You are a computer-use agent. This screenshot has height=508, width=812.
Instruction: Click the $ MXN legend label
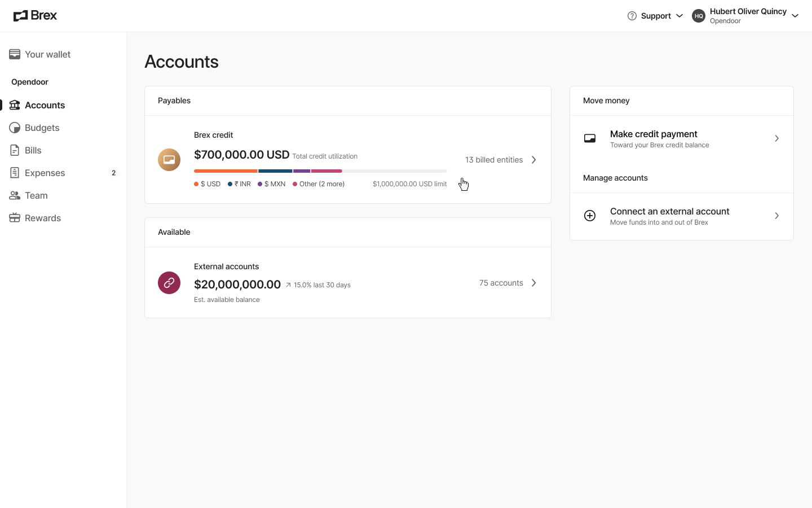[275, 184]
